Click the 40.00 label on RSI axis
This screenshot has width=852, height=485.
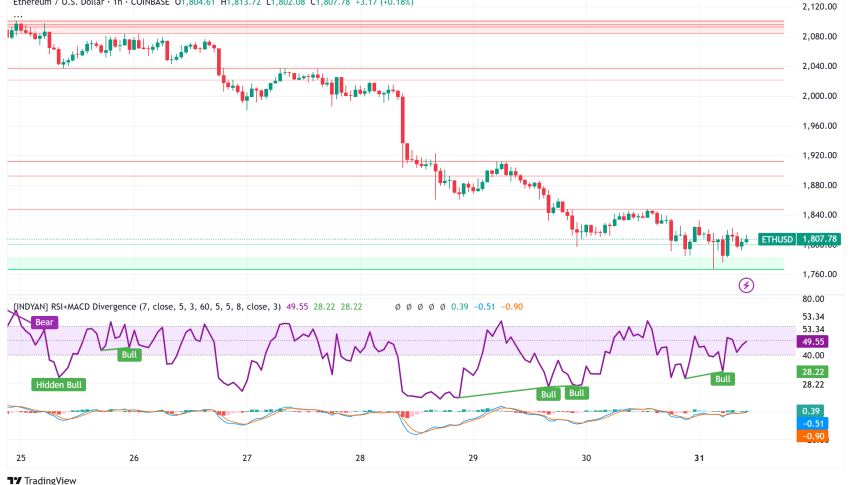pyautogui.click(x=813, y=356)
